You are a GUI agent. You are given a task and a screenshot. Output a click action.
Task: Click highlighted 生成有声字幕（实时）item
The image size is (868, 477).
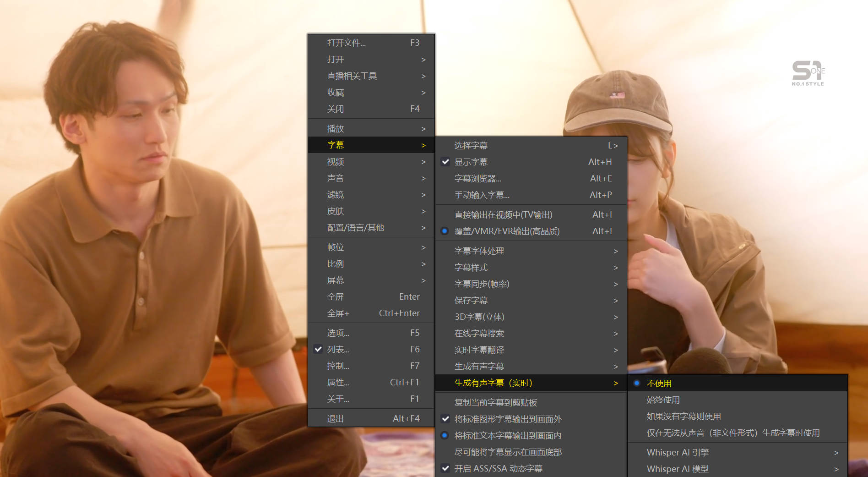click(531, 383)
